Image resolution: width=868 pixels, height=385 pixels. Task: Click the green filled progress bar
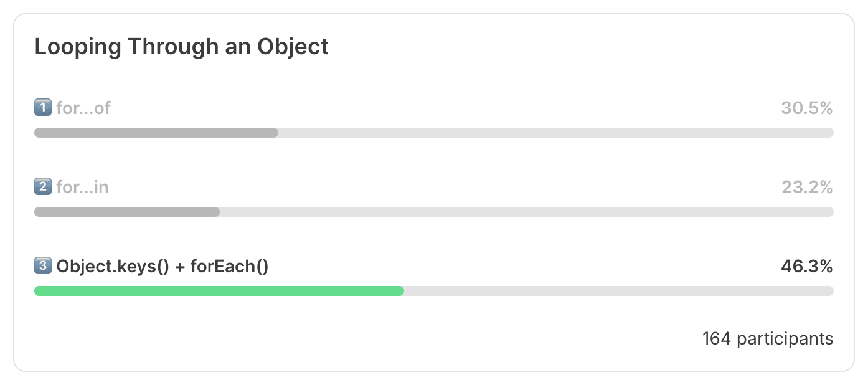[219, 291]
